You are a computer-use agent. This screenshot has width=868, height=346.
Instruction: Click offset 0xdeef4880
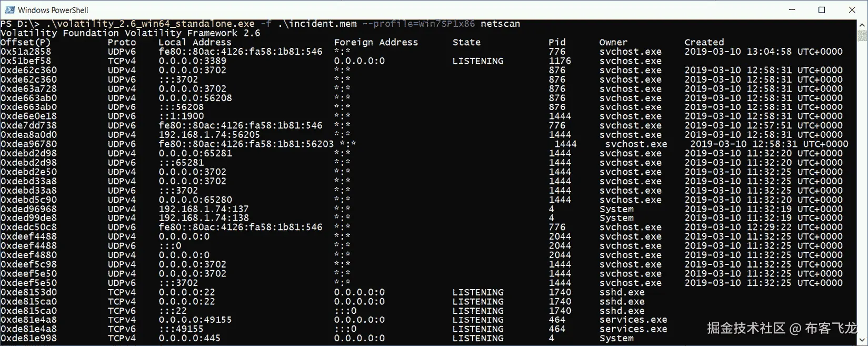(x=28, y=255)
